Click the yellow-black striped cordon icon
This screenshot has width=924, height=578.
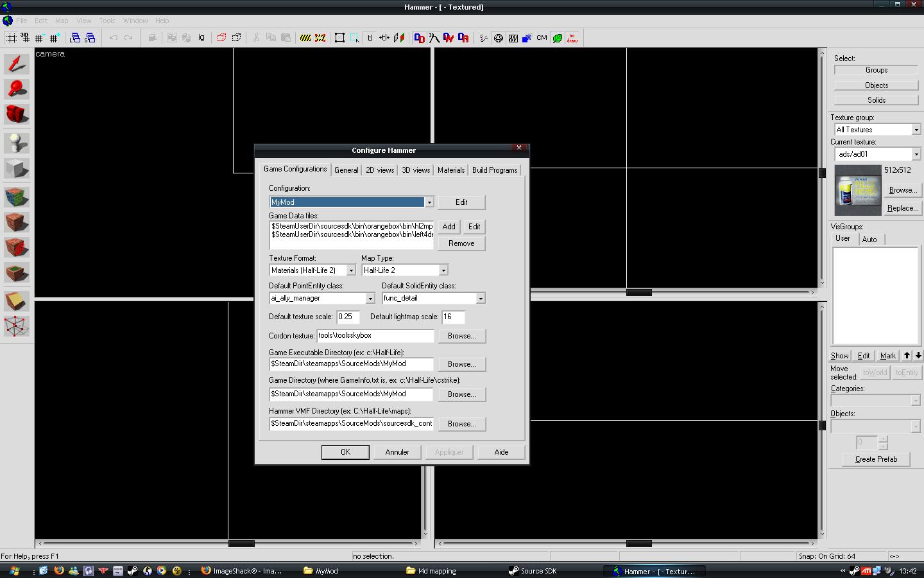tap(305, 38)
